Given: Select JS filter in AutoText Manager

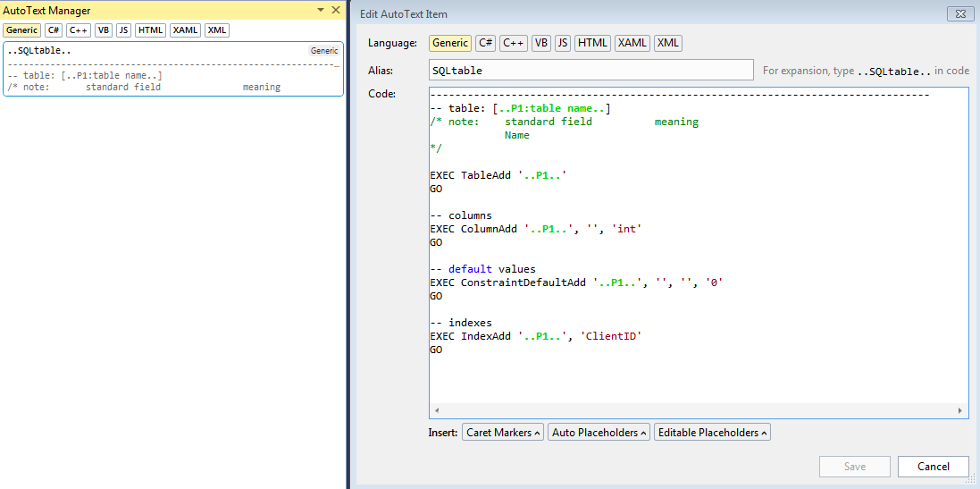Looking at the screenshot, I should (124, 30).
